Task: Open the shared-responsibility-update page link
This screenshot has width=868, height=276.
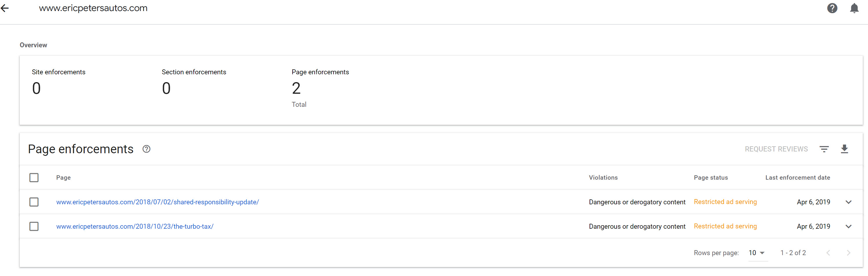Action: coord(157,202)
